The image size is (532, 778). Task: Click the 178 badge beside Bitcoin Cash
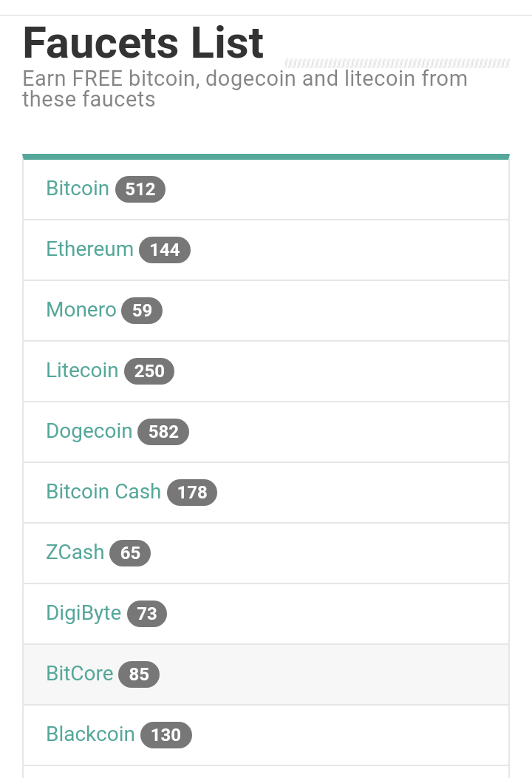pyautogui.click(x=192, y=493)
